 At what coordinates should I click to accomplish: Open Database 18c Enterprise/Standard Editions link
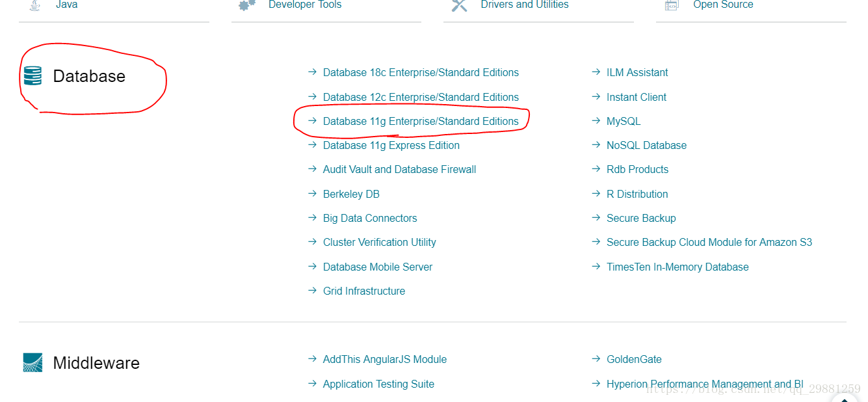tap(421, 73)
